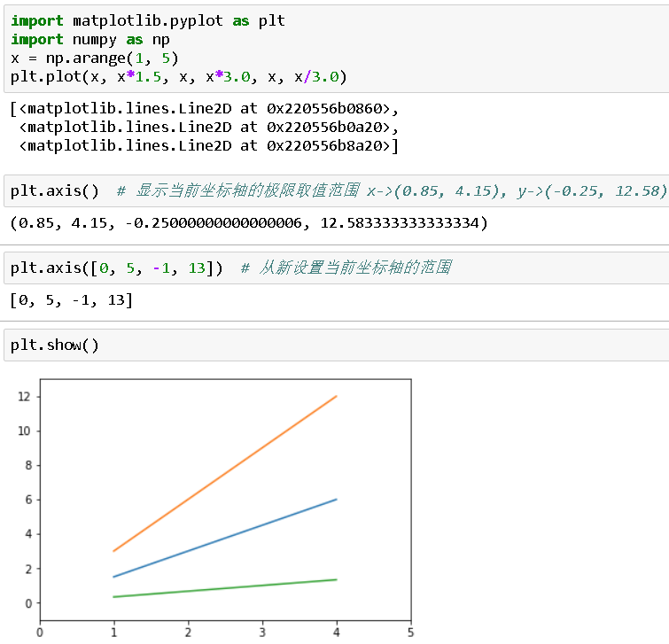Click the Line2D output ending 0x220556b0a20
Image resolution: width=669 pixels, height=644 pixels.
click(208, 127)
